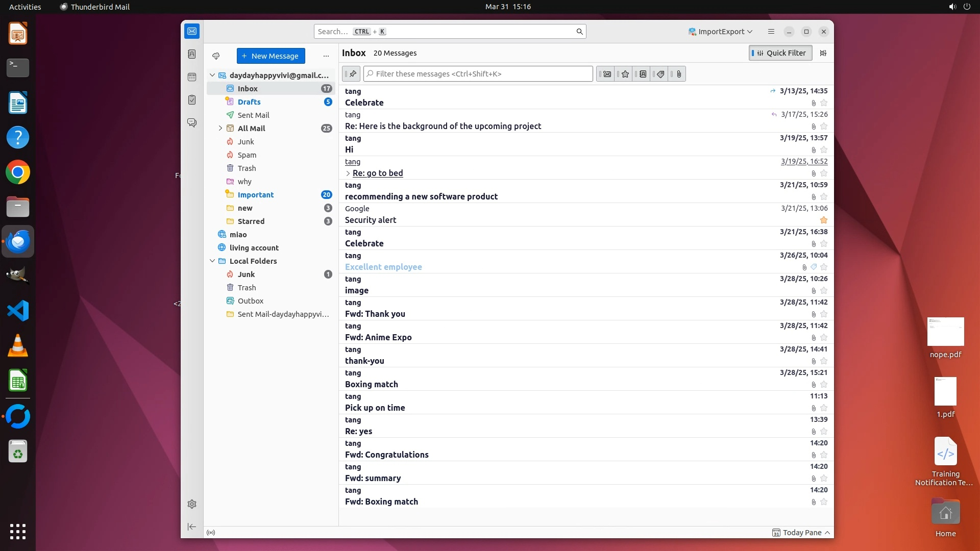This screenshot has width=980, height=551.
Task: Click the Get Messages cloud icon
Action: click(216, 56)
